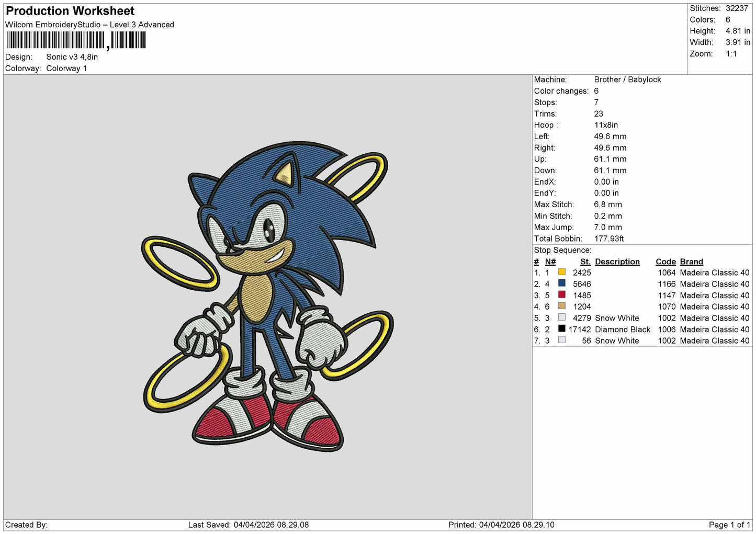Click the 'Created By:' footer label

[26, 525]
